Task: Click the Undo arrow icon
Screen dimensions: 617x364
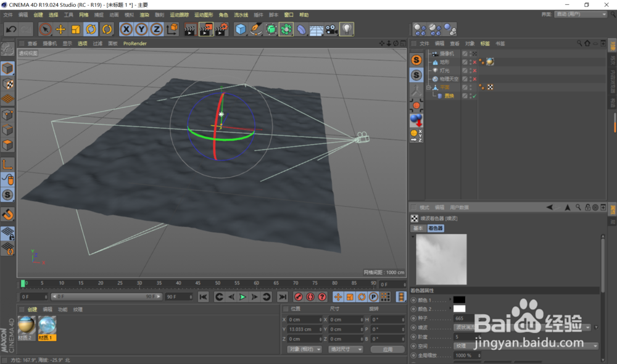Action: click(x=11, y=29)
